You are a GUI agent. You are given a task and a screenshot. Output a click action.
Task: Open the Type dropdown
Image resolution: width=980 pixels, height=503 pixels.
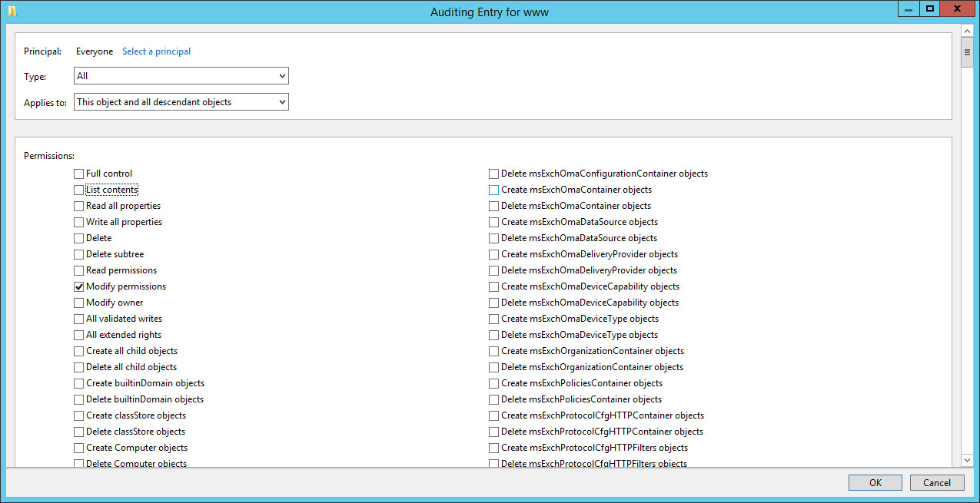click(x=181, y=76)
